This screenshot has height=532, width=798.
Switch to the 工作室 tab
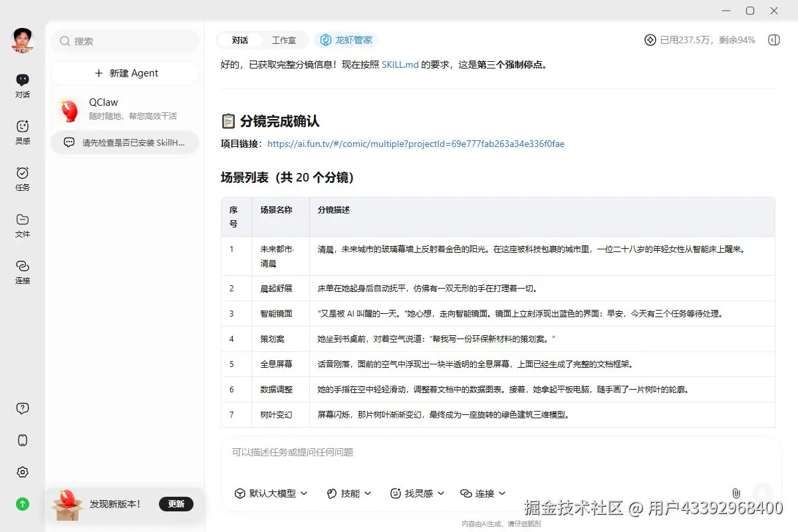point(285,40)
